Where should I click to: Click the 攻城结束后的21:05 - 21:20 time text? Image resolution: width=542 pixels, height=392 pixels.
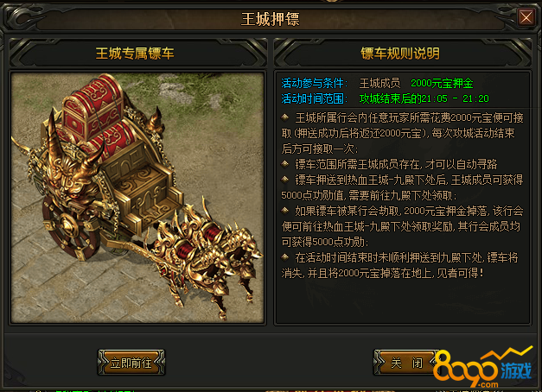[424, 98]
